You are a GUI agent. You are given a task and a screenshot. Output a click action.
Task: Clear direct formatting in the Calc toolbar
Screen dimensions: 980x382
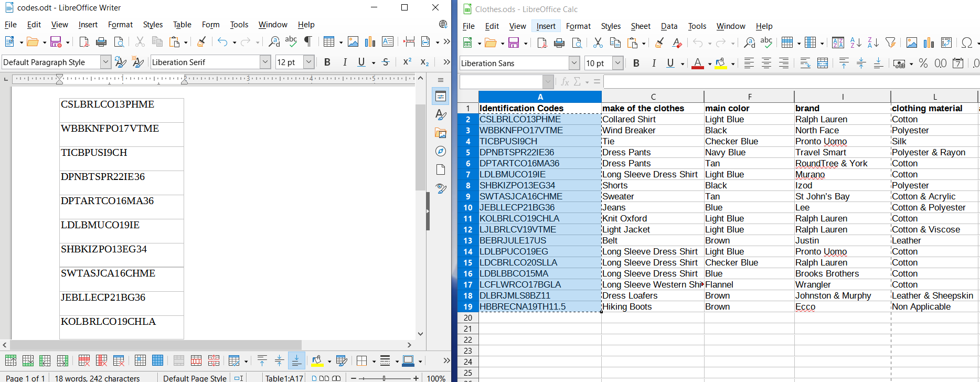click(677, 43)
